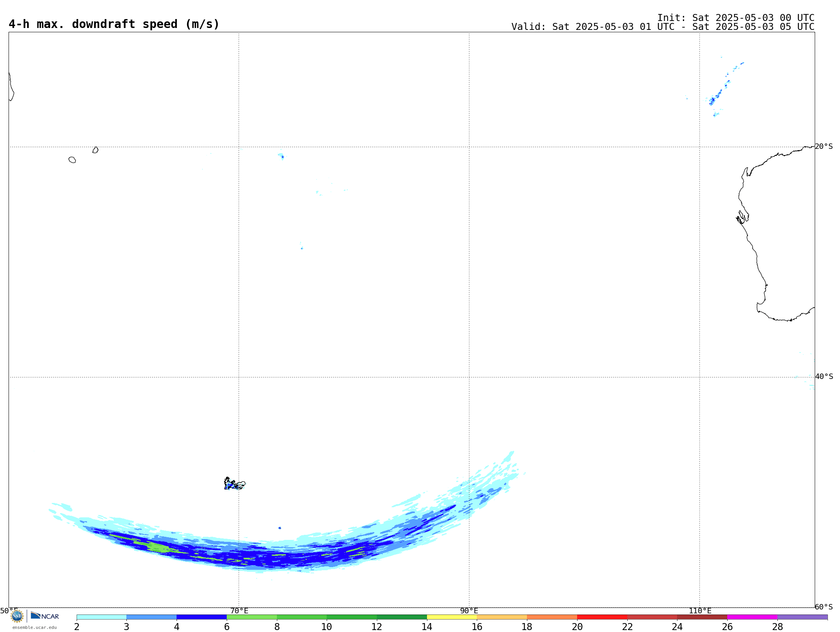Click the colorbar tick label 14
The height and width of the screenshot is (632, 840).
click(427, 627)
